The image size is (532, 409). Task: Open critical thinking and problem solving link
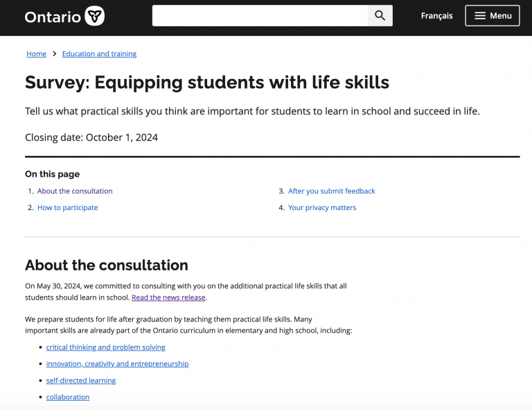(105, 347)
